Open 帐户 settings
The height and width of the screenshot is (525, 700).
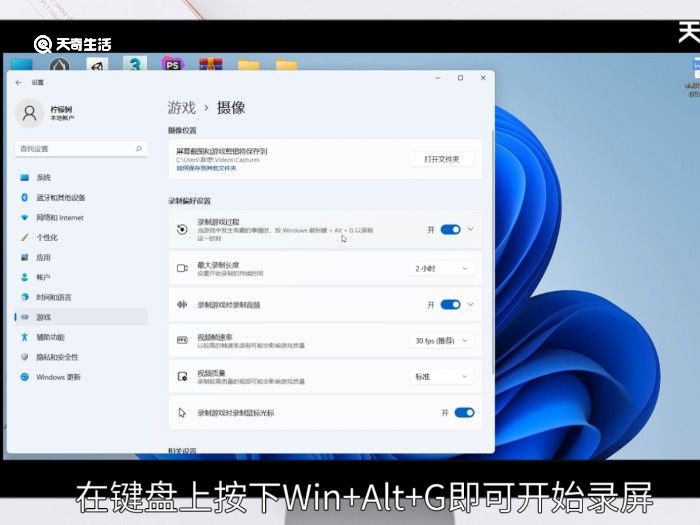81,277
